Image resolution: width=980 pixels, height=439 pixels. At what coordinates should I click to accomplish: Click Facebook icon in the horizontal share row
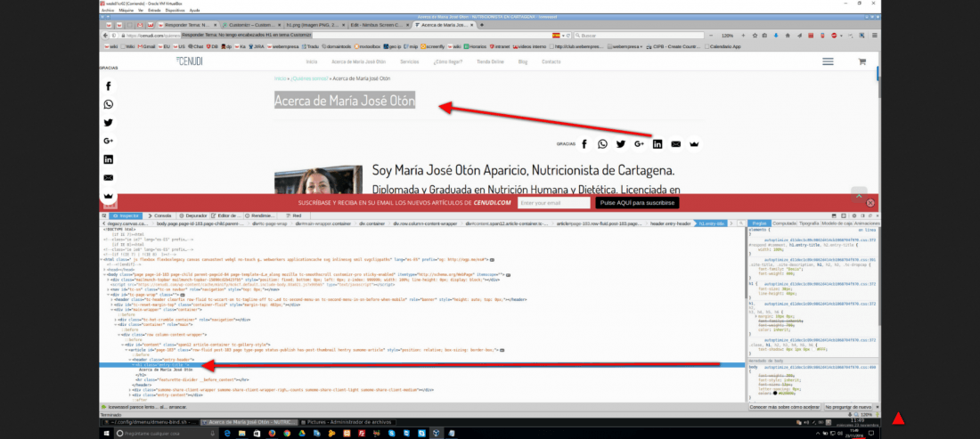pyautogui.click(x=584, y=144)
